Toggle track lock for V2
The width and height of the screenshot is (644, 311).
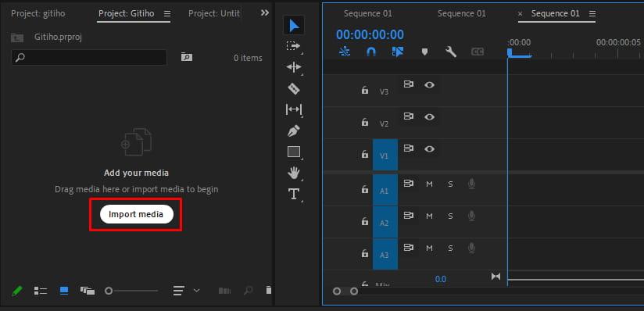pyautogui.click(x=365, y=122)
